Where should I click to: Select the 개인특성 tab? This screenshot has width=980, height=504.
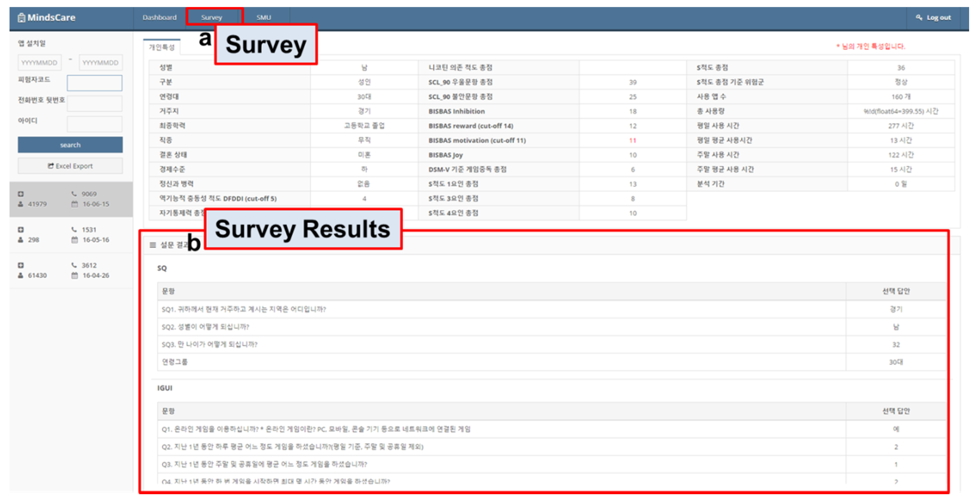click(x=162, y=47)
